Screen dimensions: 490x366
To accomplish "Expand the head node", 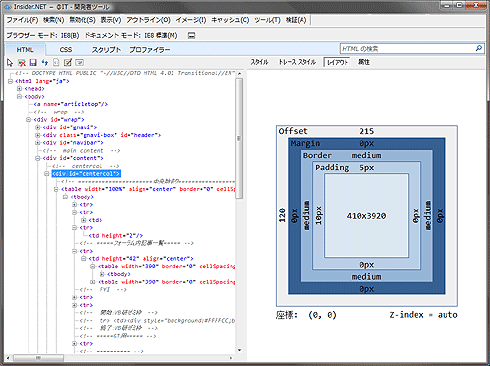I will pyautogui.click(x=19, y=89).
